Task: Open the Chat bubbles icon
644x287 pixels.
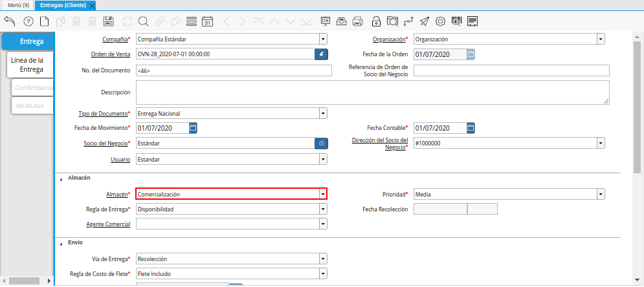Action: pos(175,21)
